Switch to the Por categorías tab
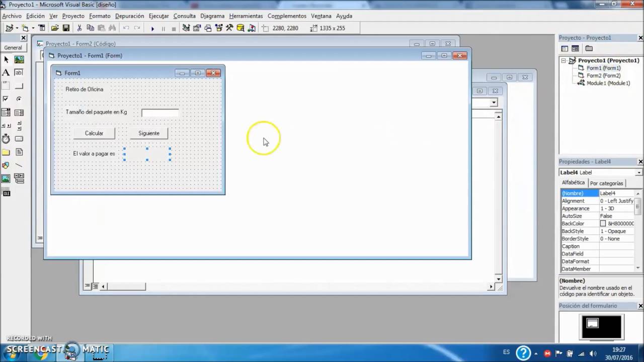The height and width of the screenshot is (362, 644). 606,184
